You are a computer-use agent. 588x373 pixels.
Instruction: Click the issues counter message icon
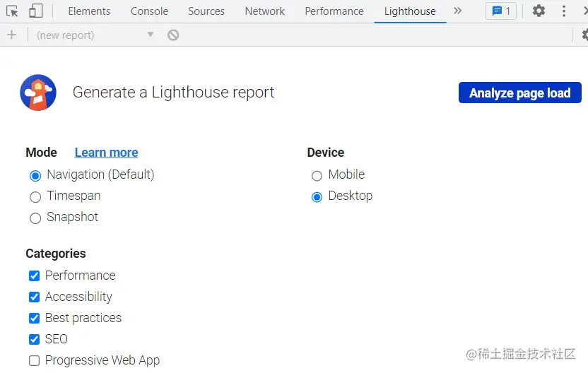coord(501,11)
